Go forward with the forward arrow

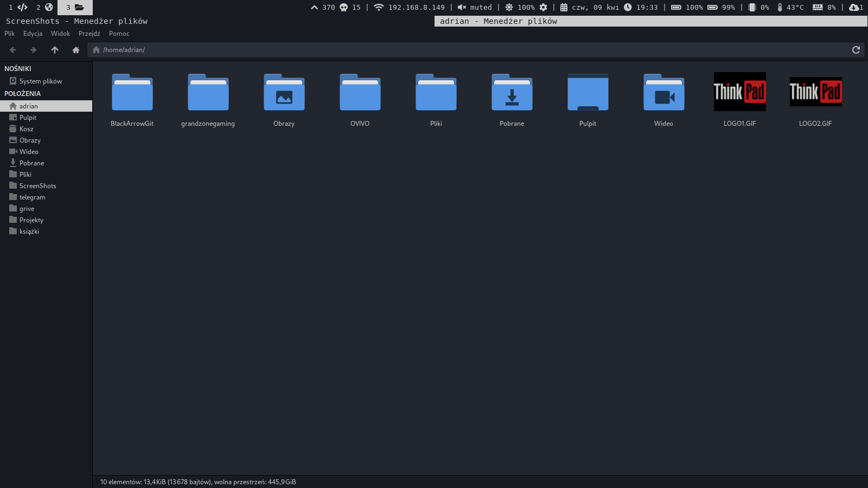coord(33,50)
